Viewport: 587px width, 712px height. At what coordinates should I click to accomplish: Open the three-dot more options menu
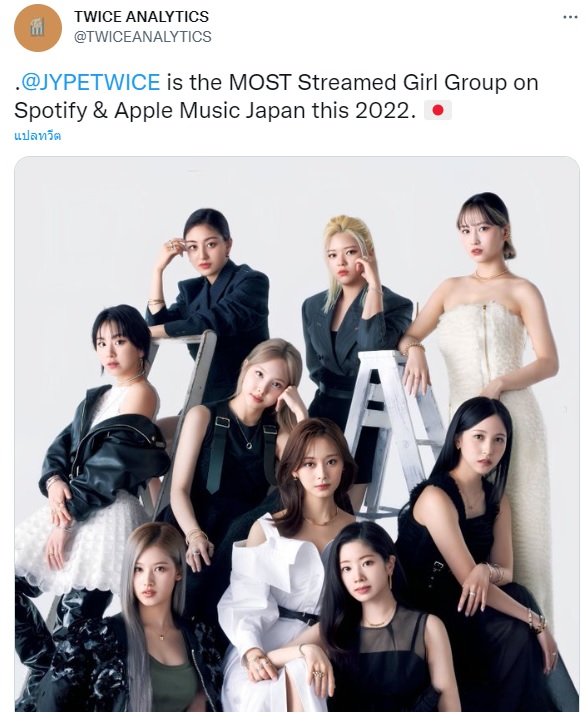(570, 17)
